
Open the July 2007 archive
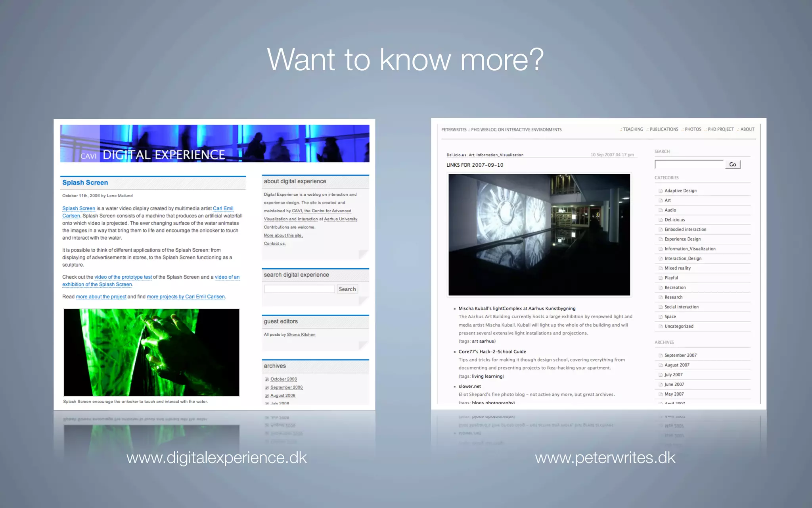[x=673, y=375]
